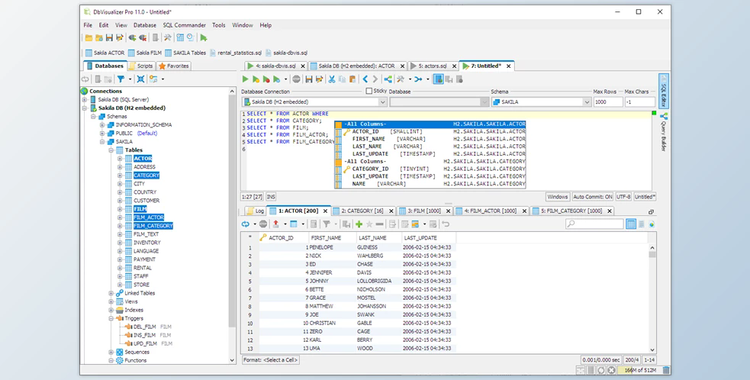Click the Paste clipboard icon in editor toolbar
The height and width of the screenshot is (380, 750).
pos(353,79)
